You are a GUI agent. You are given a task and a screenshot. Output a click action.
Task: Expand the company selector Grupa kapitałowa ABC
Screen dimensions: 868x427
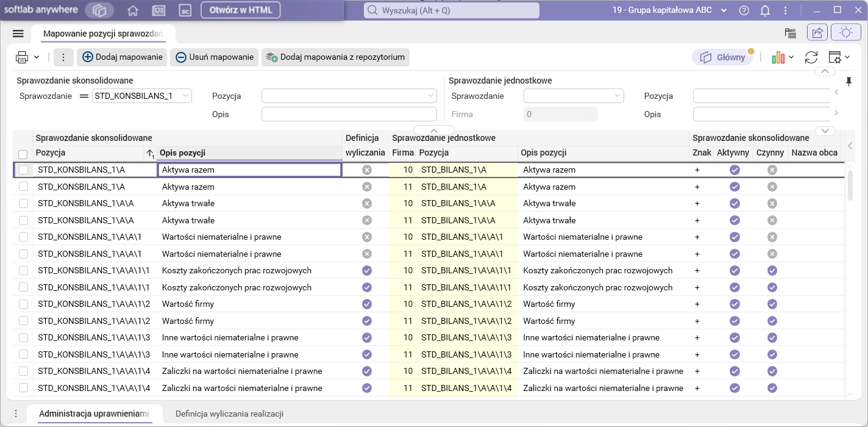pyautogui.click(x=724, y=10)
